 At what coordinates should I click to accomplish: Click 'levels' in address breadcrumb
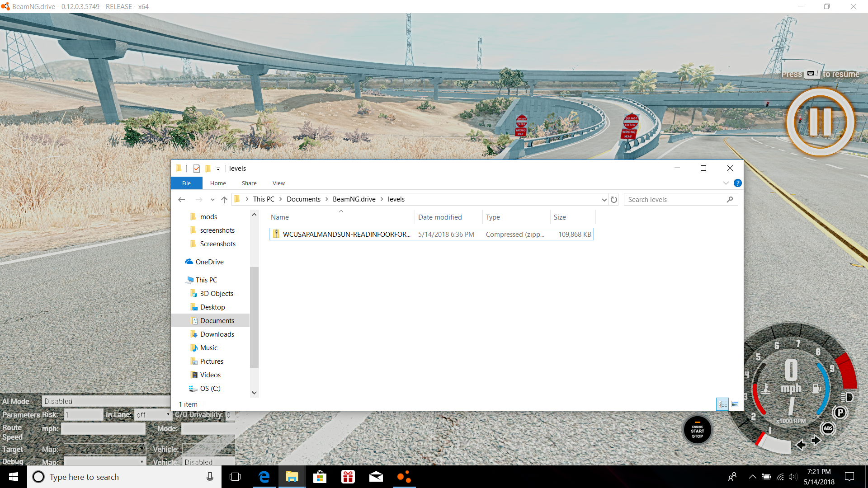coord(396,199)
